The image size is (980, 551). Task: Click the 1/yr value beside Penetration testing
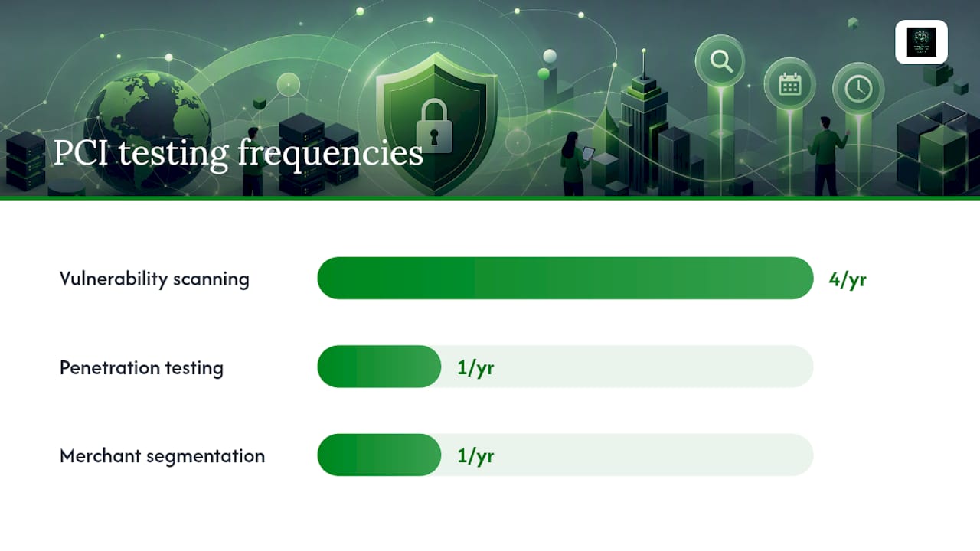475,367
